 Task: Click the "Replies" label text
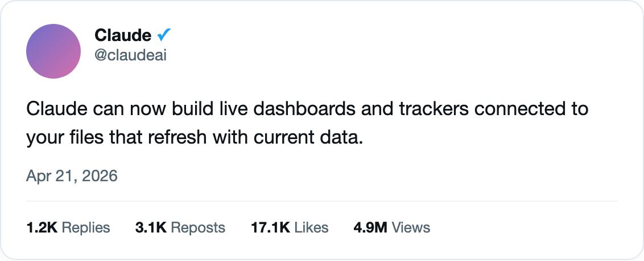85,228
